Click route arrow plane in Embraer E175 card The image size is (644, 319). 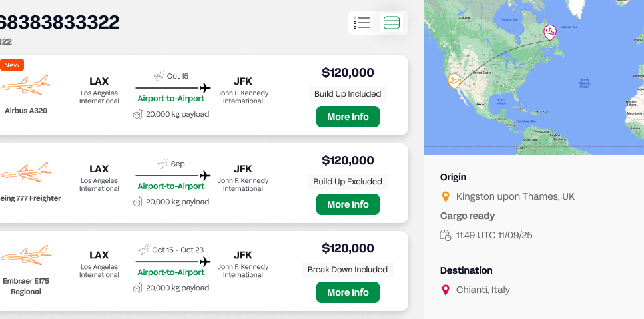click(x=205, y=262)
